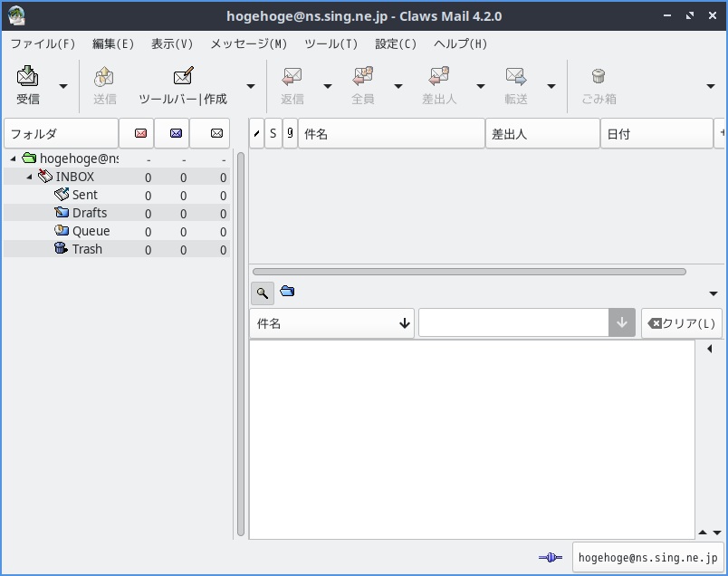Open the ヘルプ(H) menu

pyautogui.click(x=460, y=43)
